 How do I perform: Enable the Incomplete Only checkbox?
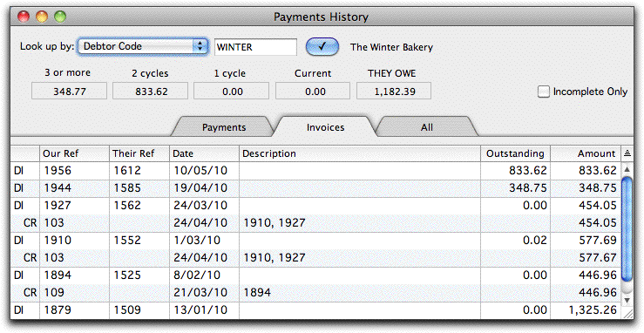tap(544, 92)
